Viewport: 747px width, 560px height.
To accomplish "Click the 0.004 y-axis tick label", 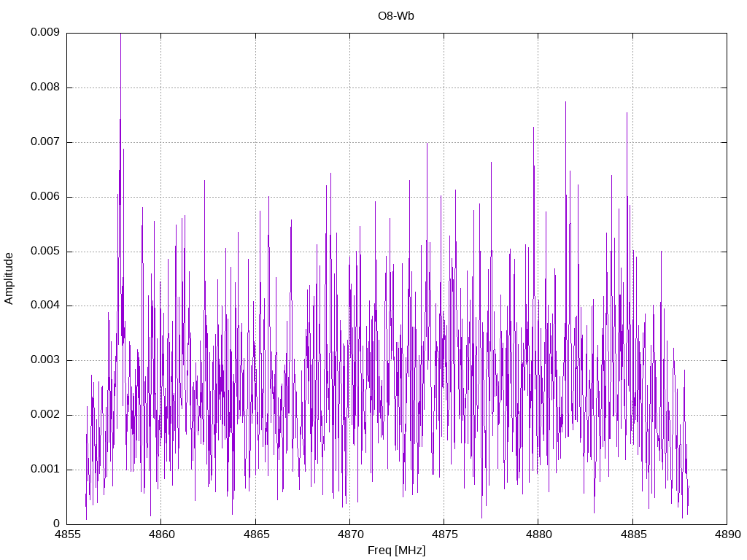I will click(x=45, y=306).
